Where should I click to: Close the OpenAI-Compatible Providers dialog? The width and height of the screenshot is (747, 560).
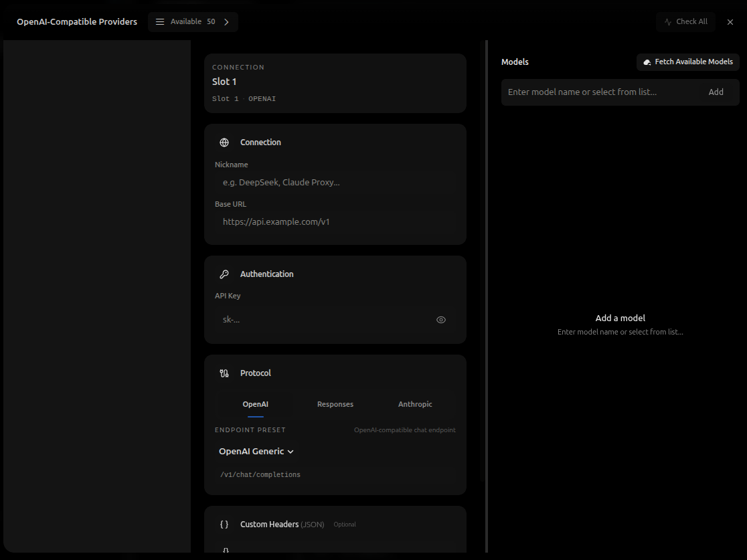(x=730, y=22)
